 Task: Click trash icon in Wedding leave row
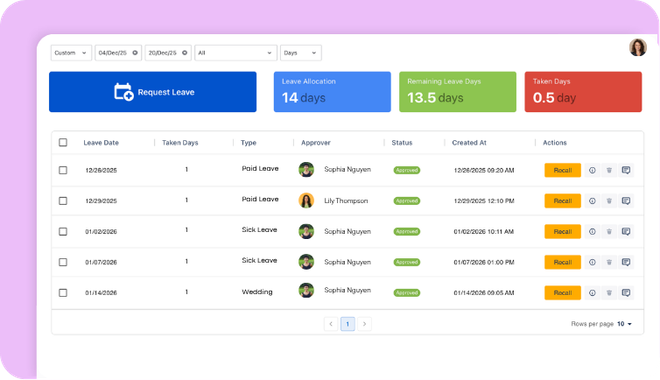coord(609,293)
